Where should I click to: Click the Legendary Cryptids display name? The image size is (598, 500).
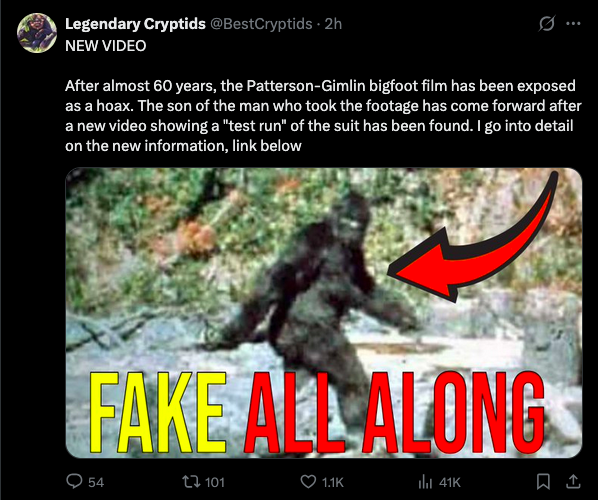point(135,24)
